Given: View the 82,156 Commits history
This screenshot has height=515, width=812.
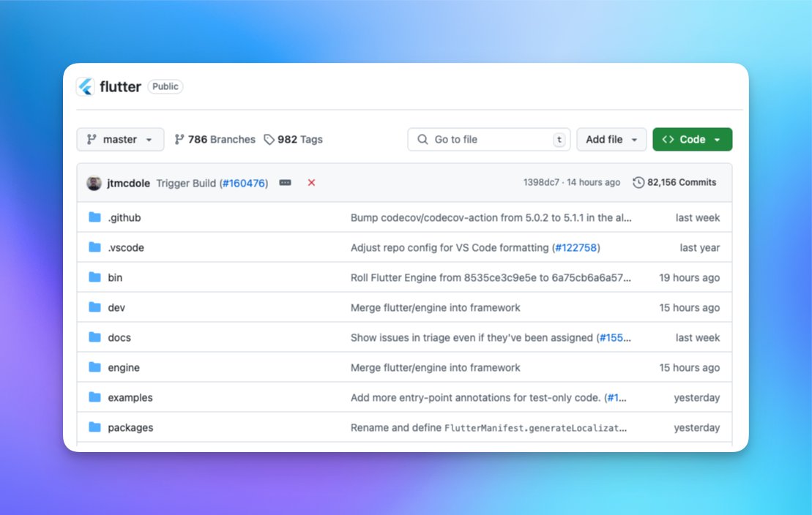Looking at the screenshot, I should [674, 182].
